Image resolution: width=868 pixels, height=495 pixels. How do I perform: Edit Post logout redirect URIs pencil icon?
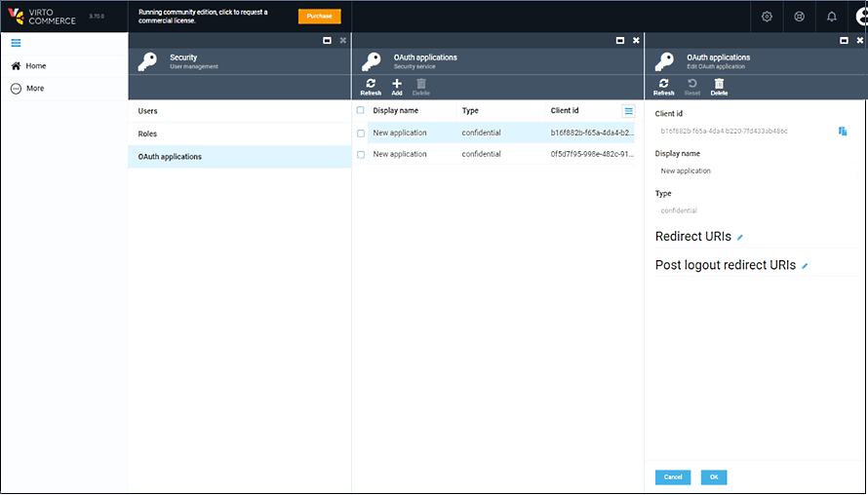[805, 266]
